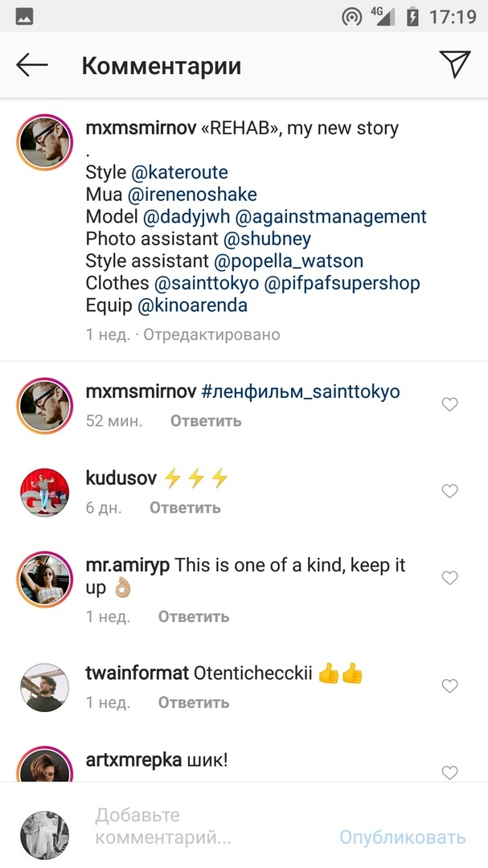Tap the back arrow icon
Image resolution: width=488 pixels, height=868 pixels.
pyautogui.click(x=32, y=65)
